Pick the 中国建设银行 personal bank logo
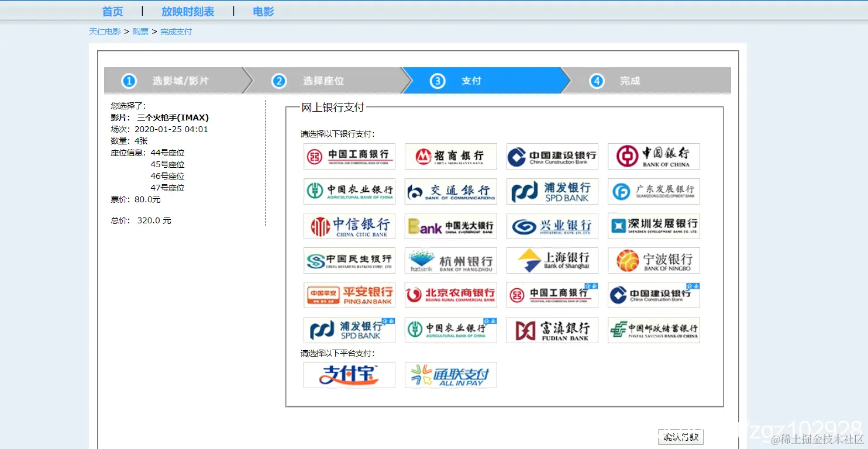Viewport: 868px width, 449px height. click(x=552, y=156)
